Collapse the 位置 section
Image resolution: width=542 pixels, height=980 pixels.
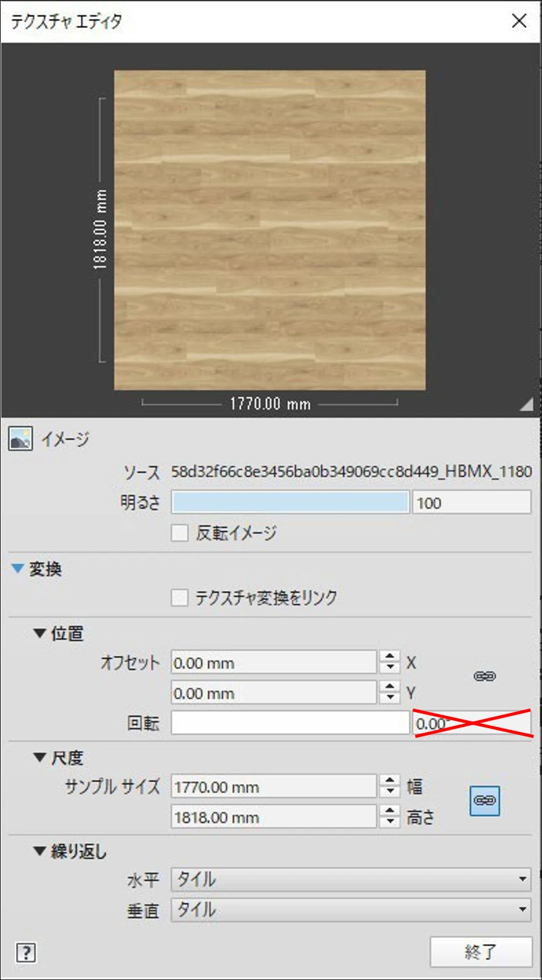pyautogui.click(x=39, y=633)
